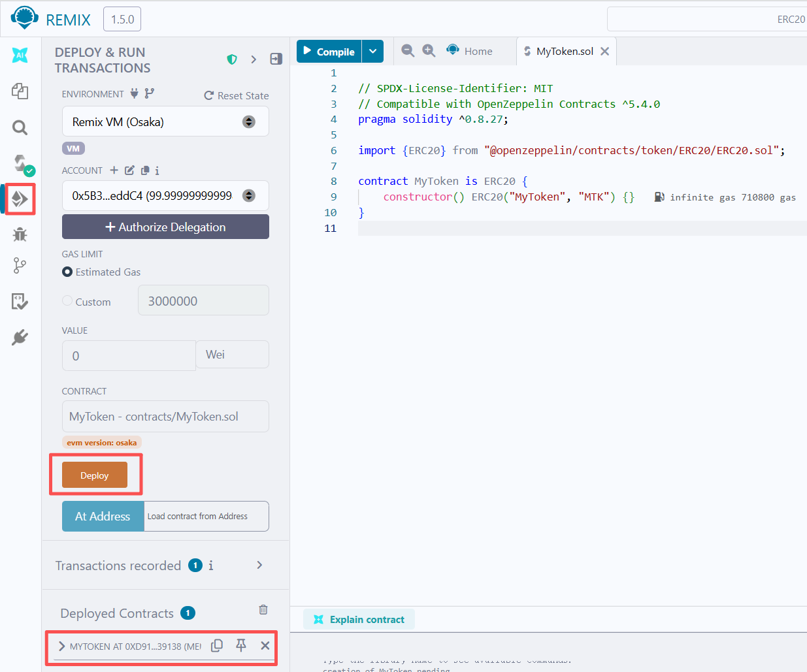
Task: Open the Debugger bug sidebar icon
Action: 20,234
